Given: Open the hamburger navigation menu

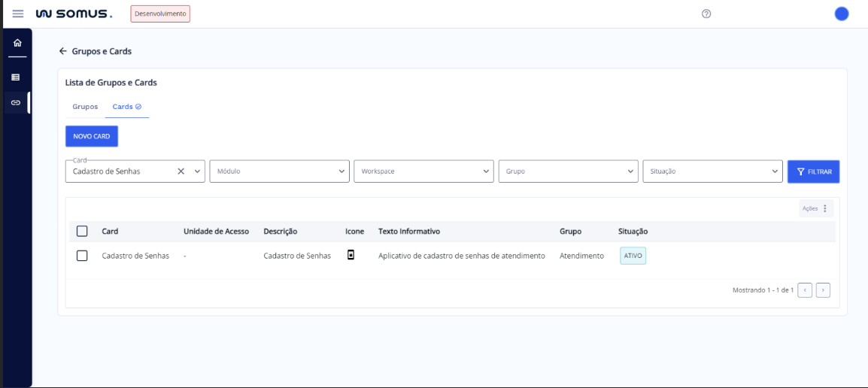Looking at the screenshot, I should [x=18, y=14].
